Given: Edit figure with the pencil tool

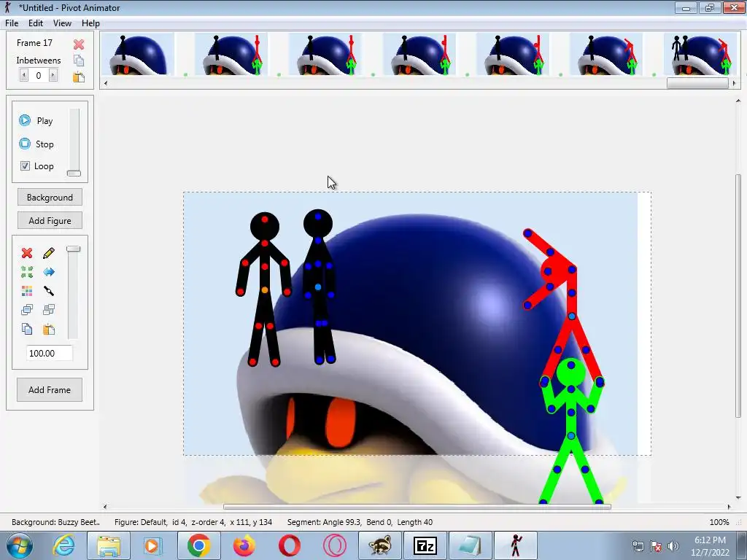Looking at the screenshot, I should [49, 253].
